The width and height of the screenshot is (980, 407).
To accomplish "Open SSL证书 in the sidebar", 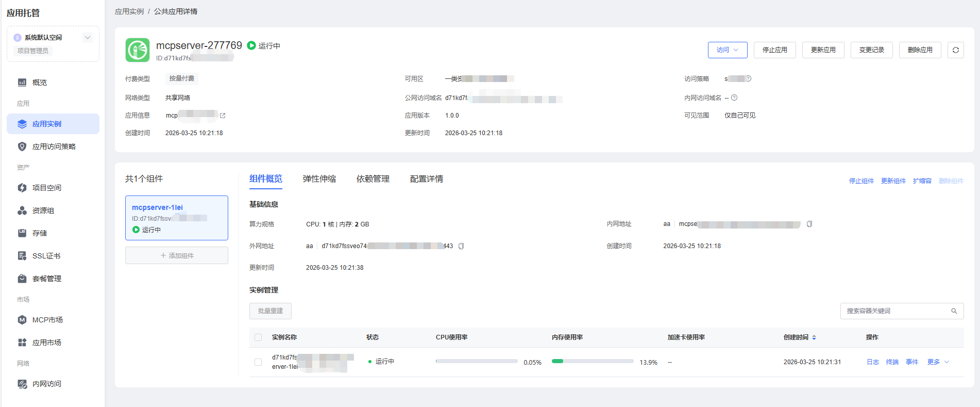I will point(46,256).
